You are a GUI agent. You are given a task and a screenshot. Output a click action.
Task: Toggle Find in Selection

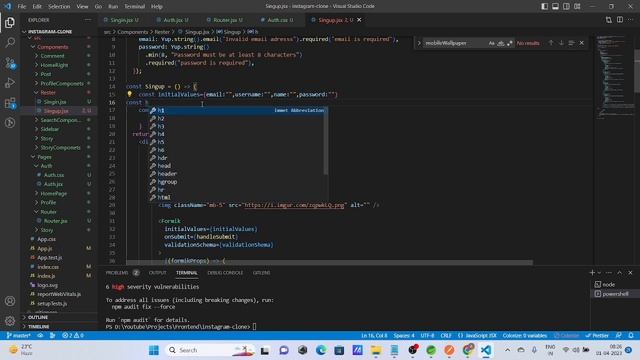(x=571, y=43)
